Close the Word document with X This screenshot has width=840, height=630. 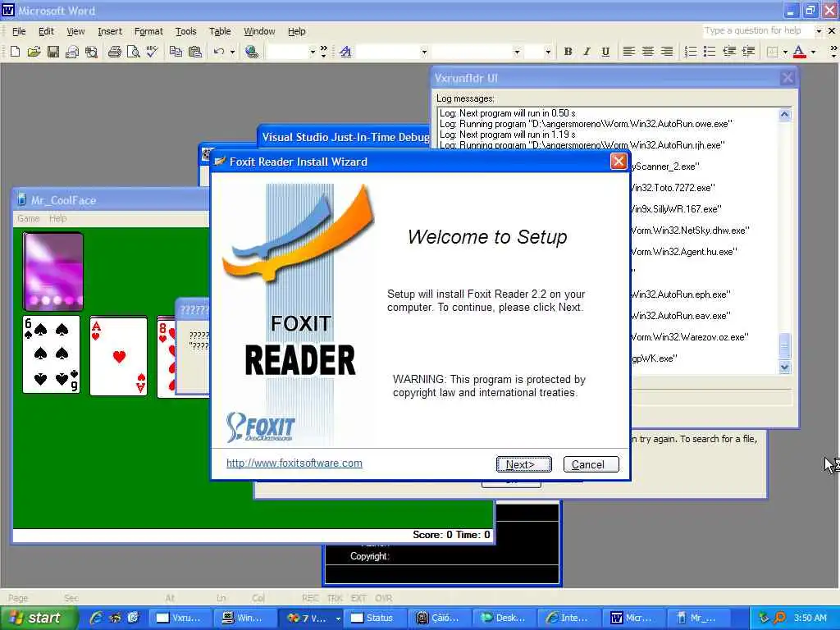coord(832,31)
